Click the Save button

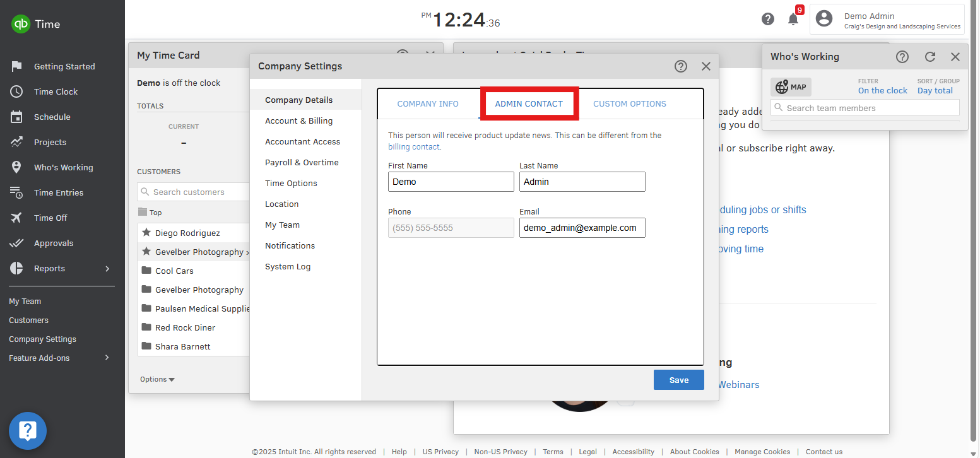678,380
